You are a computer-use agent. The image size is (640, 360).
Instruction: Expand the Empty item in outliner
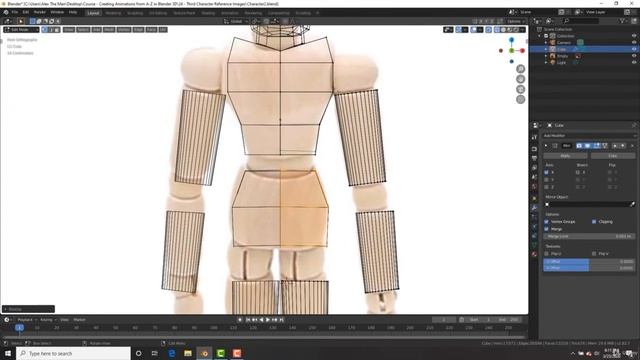(x=546, y=56)
